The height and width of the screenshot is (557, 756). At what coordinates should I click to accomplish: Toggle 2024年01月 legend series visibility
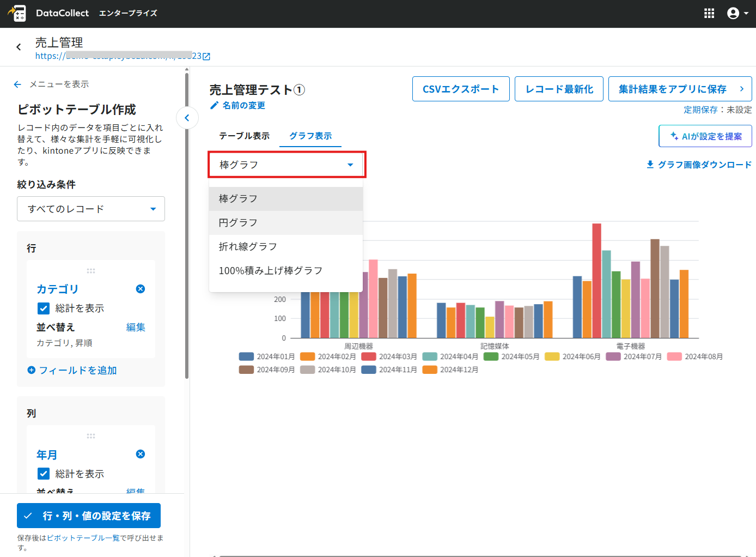[x=267, y=356]
